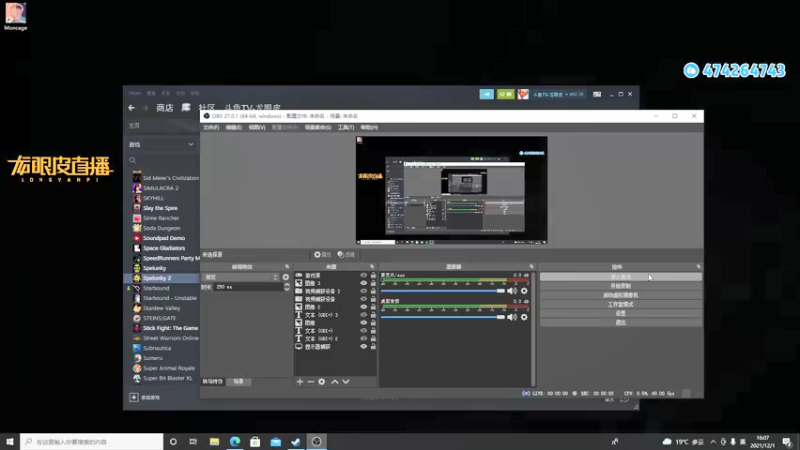Toggle lock on 游戏源 source
Screen dimensions: 800x450
373,276
